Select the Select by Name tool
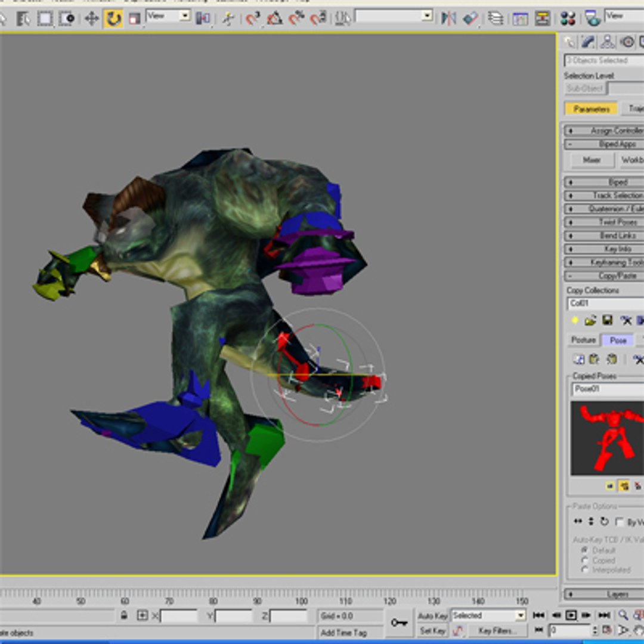This screenshot has width=644, height=644. point(23,18)
